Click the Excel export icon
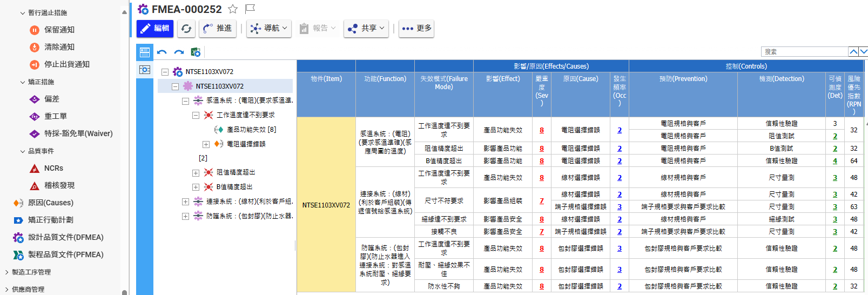The width and height of the screenshot is (868, 295). coord(196,52)
